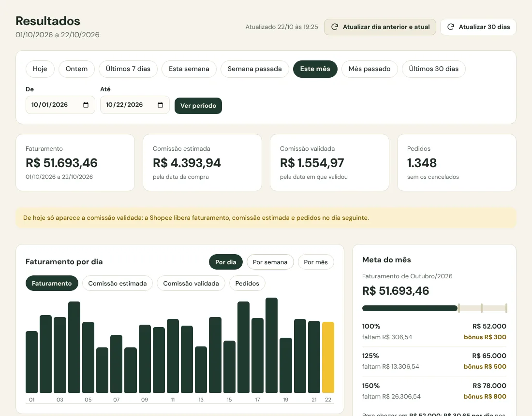
Task: Click the Atualizar dia anterior e atual button label
Action: pos(386,27)
